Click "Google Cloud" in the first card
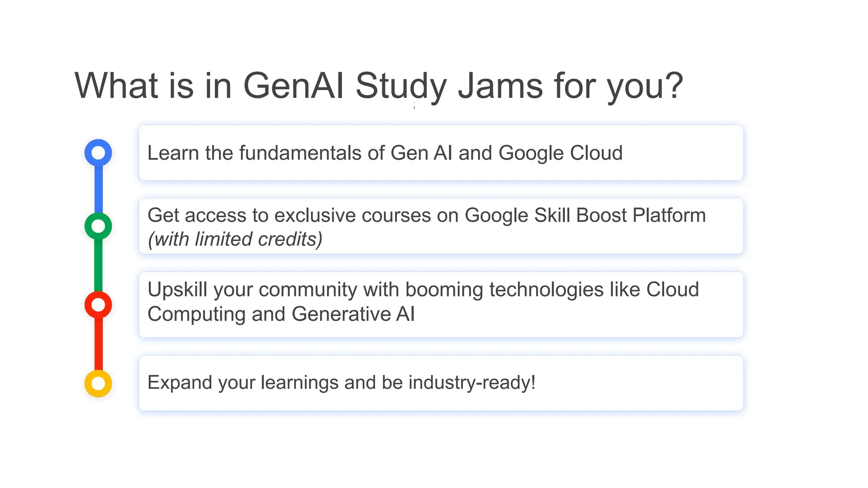 (560, 153)
